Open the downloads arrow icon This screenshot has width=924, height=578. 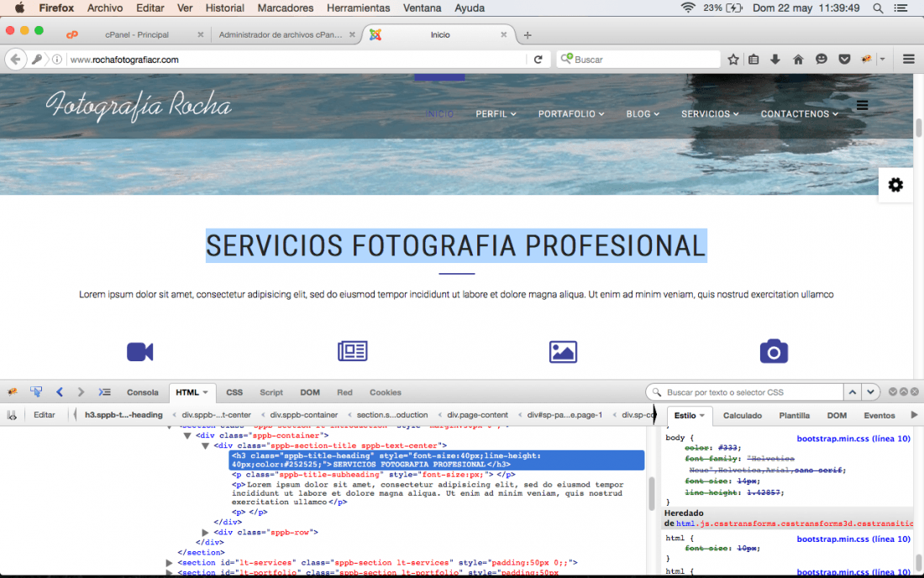click(x=775, y=60)
